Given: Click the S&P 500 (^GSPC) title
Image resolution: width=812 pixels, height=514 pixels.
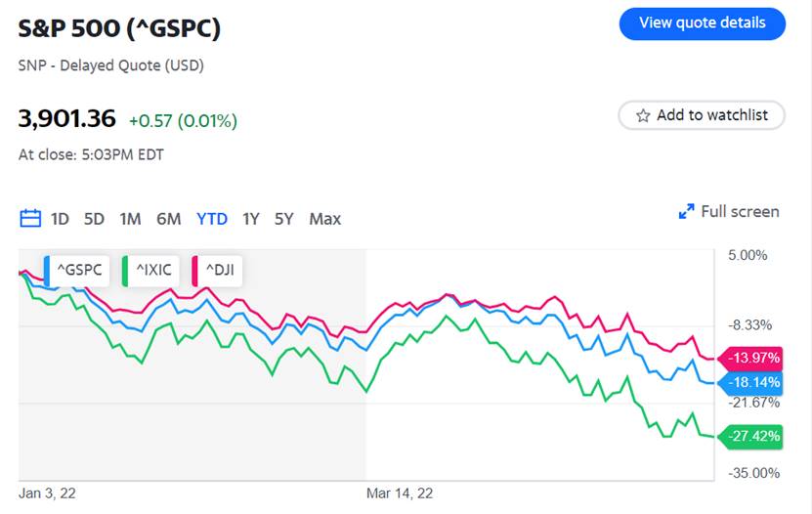Looking at the screenshot, I should click(119, 28).
